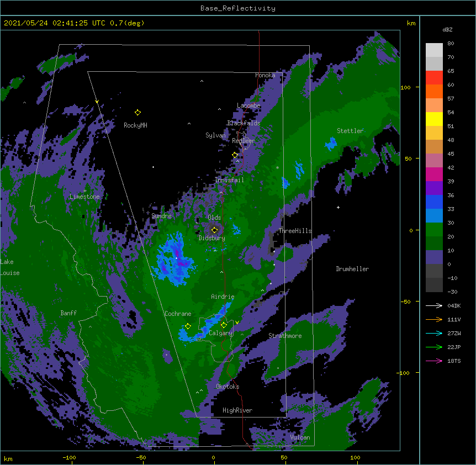Viewport: 476px width, 465px height.
Task: Select the slate purple 10 dBZ color band
Action: 434,257
